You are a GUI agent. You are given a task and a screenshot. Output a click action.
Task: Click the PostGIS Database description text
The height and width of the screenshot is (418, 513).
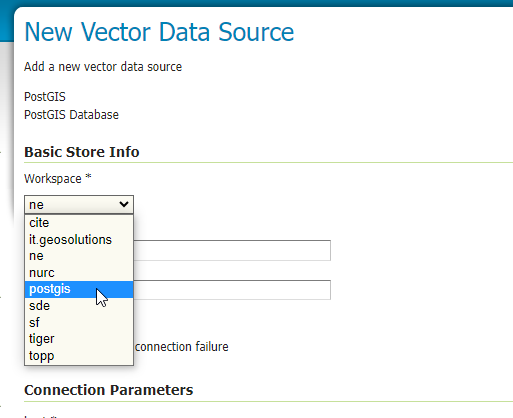(x=71, y=115)
